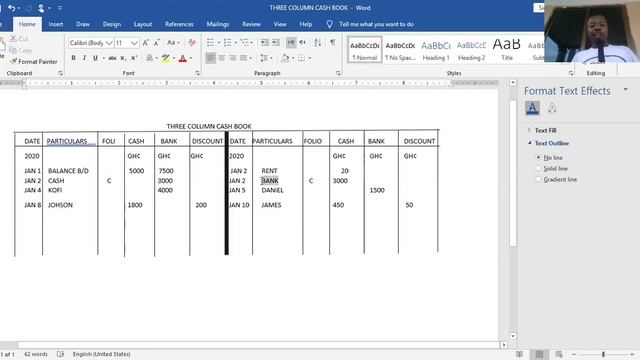
Task: Switch to the Layout tab
Action: point(143,24)
